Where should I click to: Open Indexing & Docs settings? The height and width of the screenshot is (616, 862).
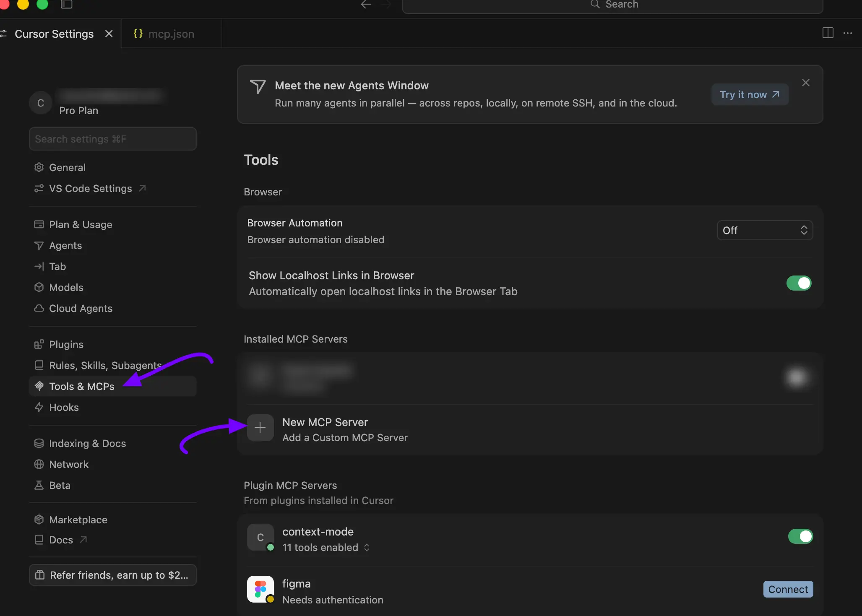pyautogui.click(x=87, y=443)
